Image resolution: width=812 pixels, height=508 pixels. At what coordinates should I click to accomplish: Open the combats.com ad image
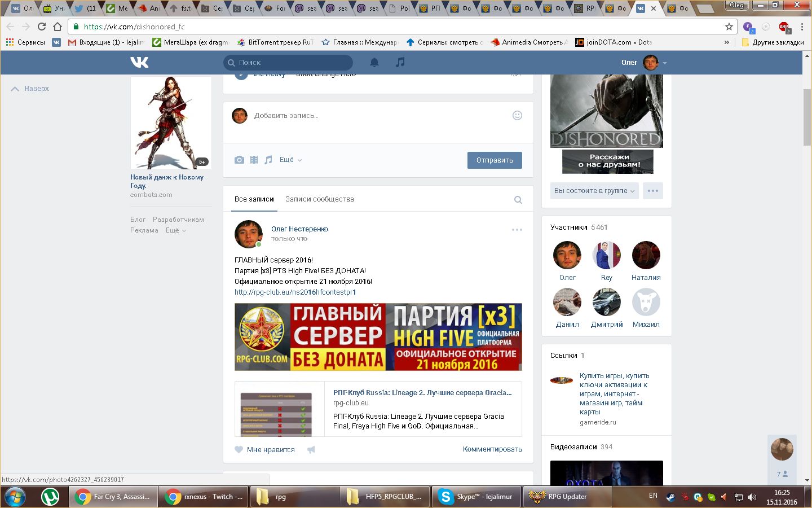171,123
